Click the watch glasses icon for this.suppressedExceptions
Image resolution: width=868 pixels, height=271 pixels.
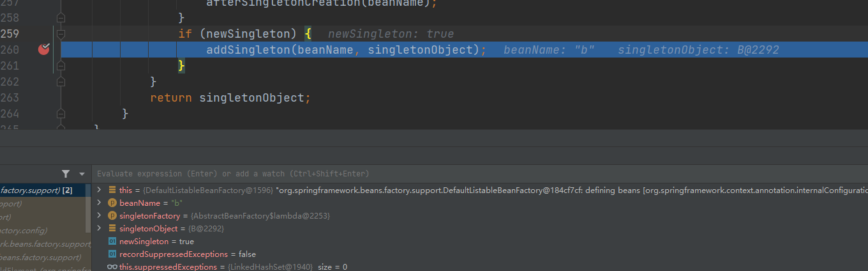(x=112, y=267)
